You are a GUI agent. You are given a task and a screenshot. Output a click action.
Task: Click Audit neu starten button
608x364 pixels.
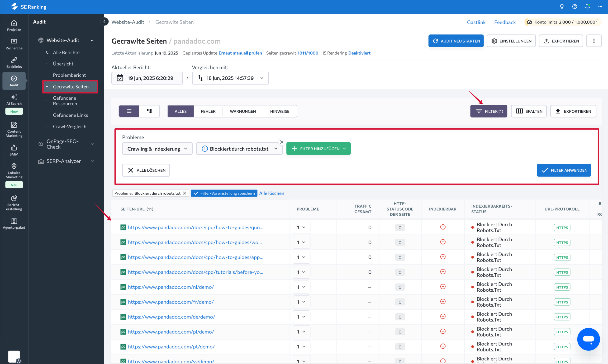[456, 41]
